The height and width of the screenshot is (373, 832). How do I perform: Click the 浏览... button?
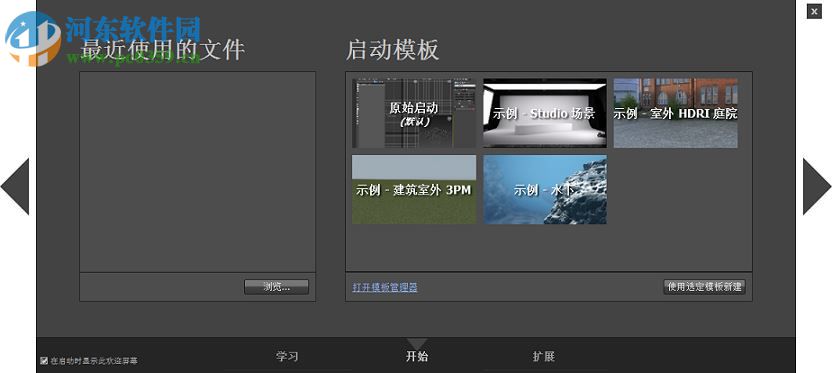276,287
